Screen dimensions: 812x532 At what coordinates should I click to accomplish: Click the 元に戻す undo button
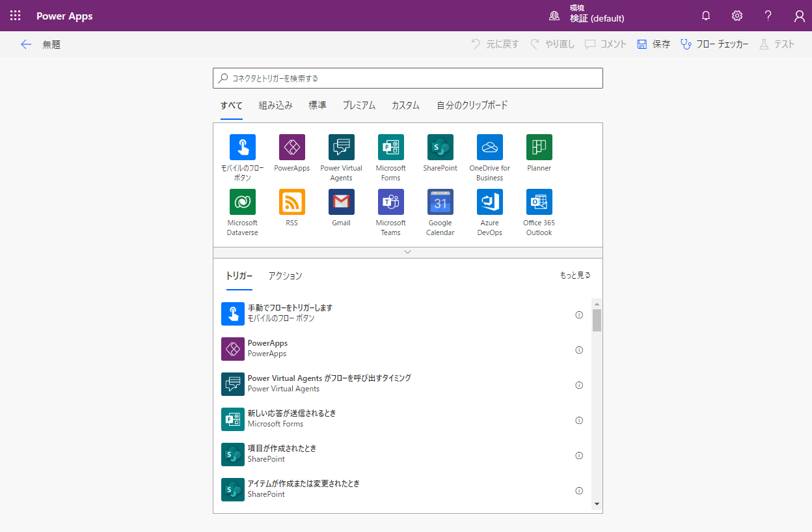tap(494, 44)
